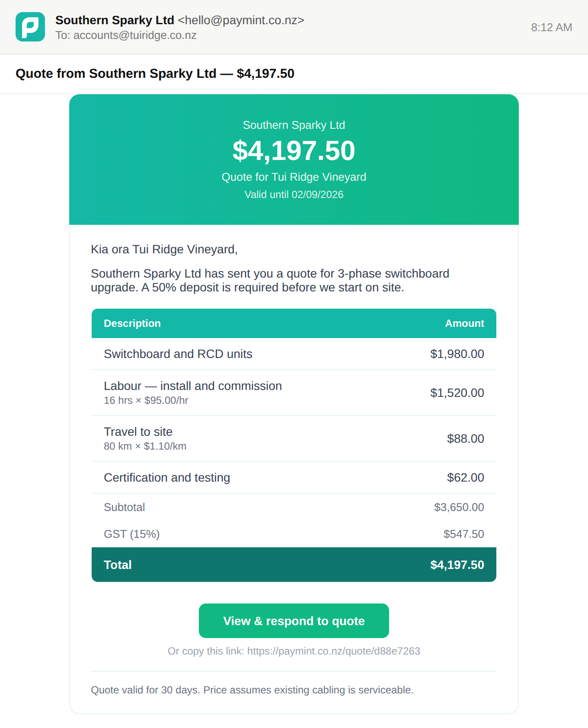The image size is (588, 728).
Task: Click the View & respond to quote button
Action: 294,621
